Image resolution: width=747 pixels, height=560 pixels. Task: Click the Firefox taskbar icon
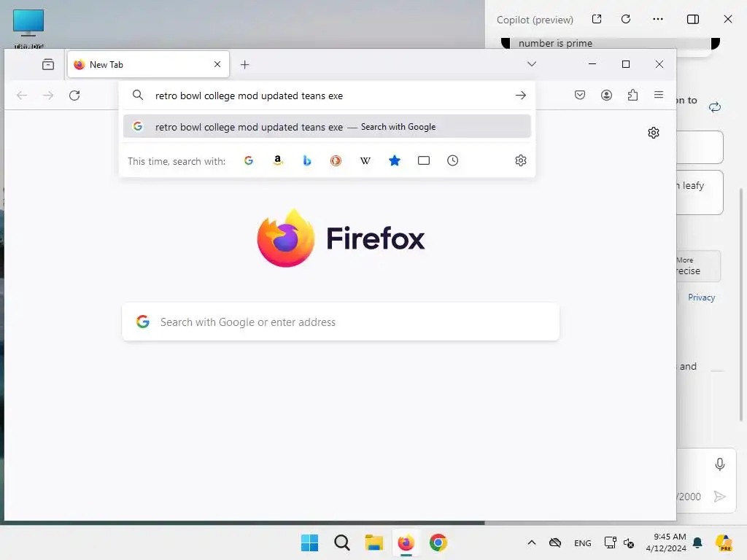click(406, 542)
